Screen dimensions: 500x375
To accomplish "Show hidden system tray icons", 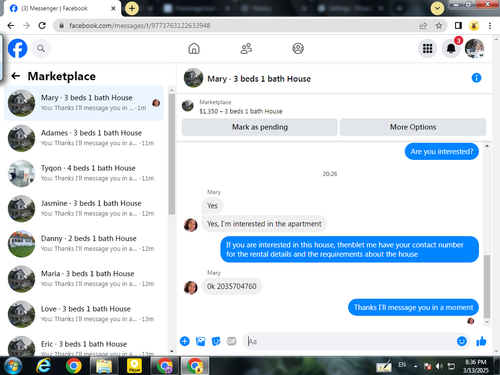I will click(x=416, y=366).
